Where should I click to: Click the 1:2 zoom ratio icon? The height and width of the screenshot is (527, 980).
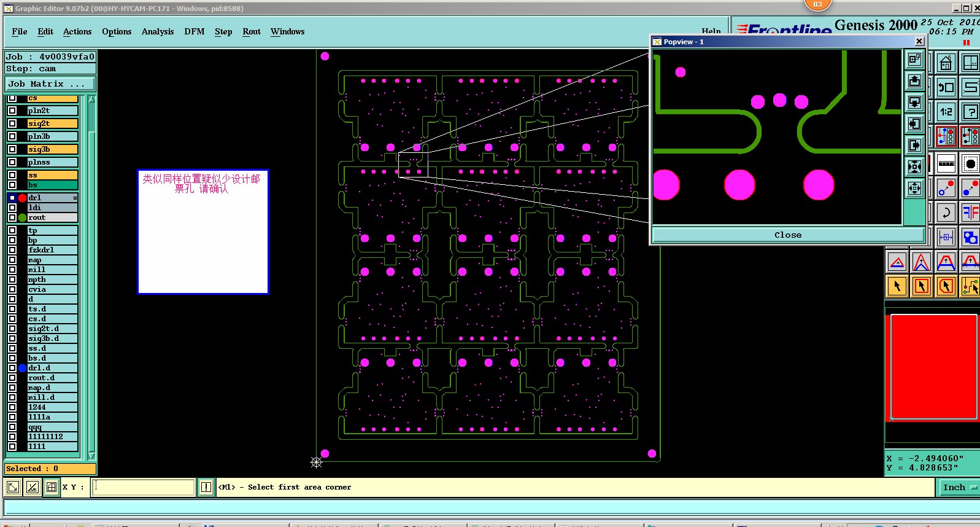946,111
